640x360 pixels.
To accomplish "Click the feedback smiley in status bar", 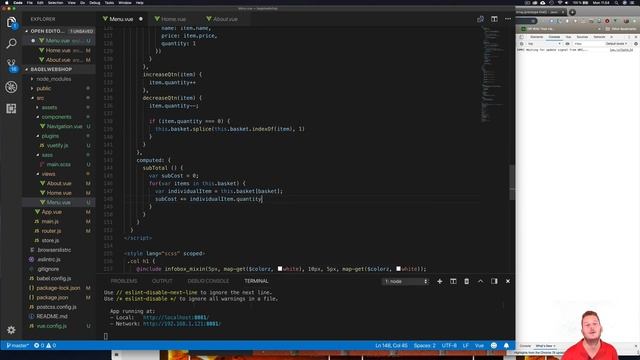I will (494, 346).
